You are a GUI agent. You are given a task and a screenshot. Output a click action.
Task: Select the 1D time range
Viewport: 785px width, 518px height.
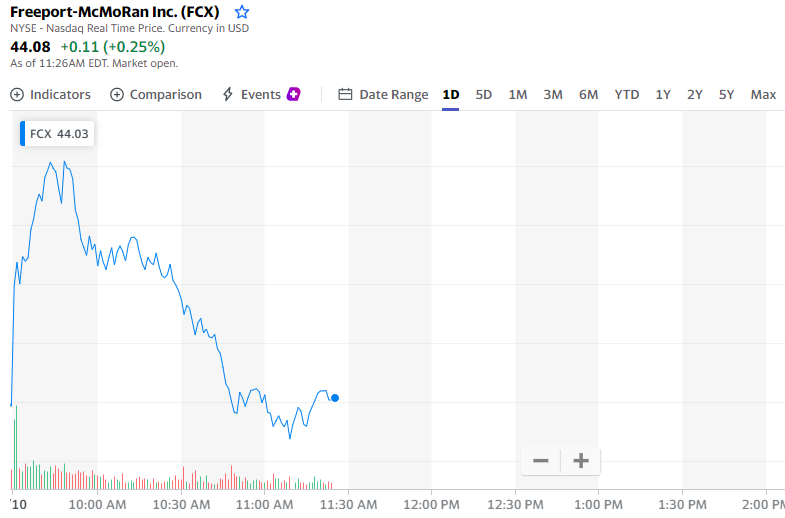coord(451,94)
